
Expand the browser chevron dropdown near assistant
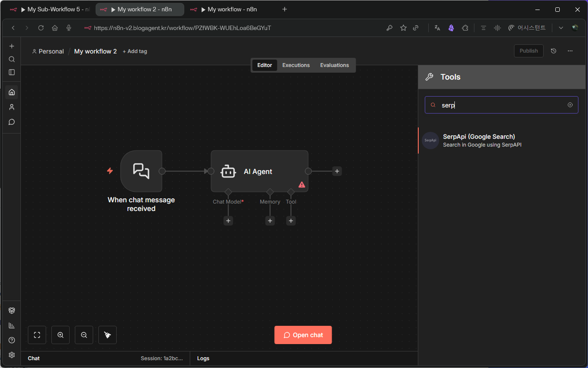coord(561,28)
